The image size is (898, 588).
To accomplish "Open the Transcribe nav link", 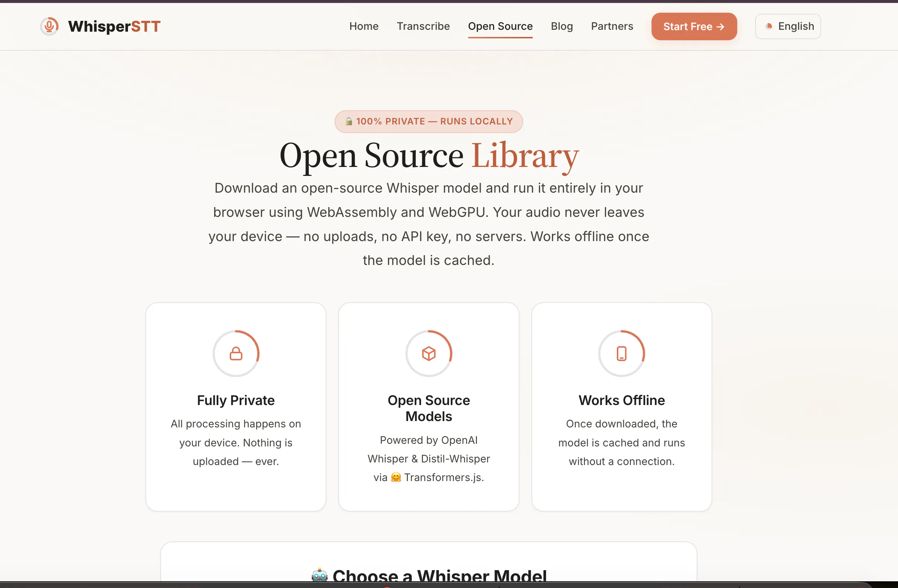I will [423, 26].
